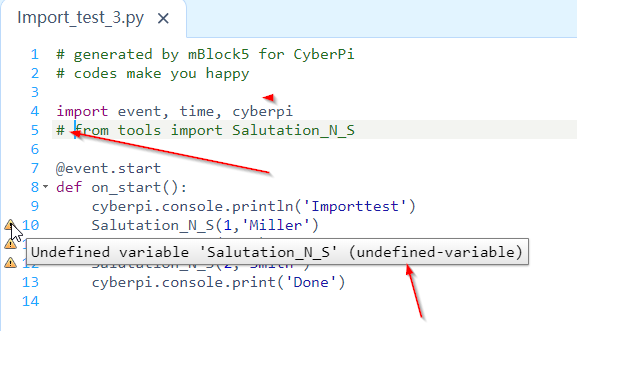635x366 pixels.
Task: Click the 'def' keyword on line 8
Action: (x=69, y=187)
